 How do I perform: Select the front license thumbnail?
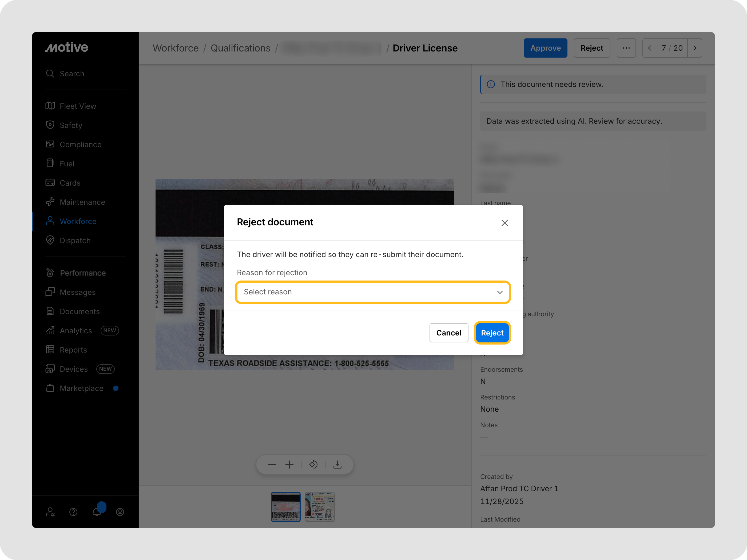[319, 507]
